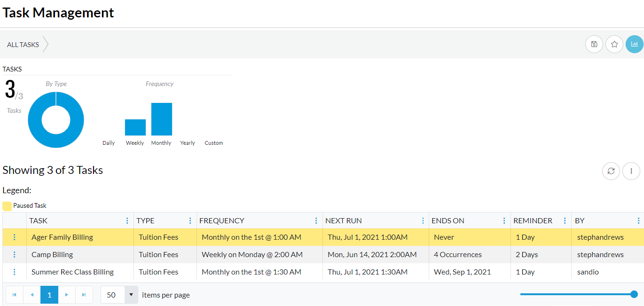Screen dimensions: 644x306
Task: Open the REMINDER column menu dots
Action: (565, 220)
